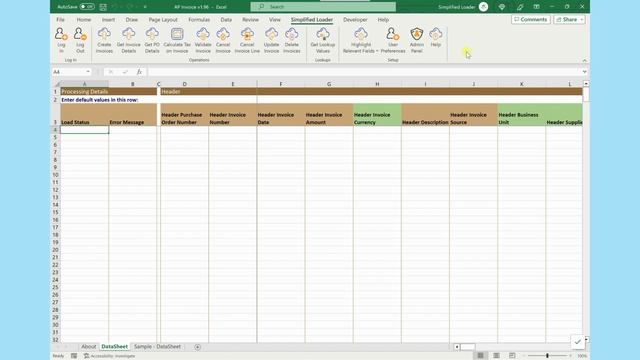The width and height of the screenshot is (640, 360).
Task: Switch to Page Break Preview in status bar
Action: (x=512, y=356)
